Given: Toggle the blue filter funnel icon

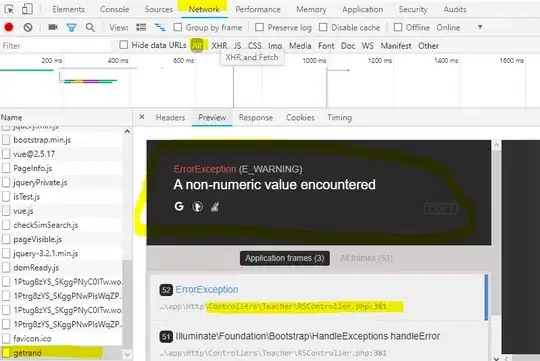Looking at the screenshot, I should click(71, 28).
